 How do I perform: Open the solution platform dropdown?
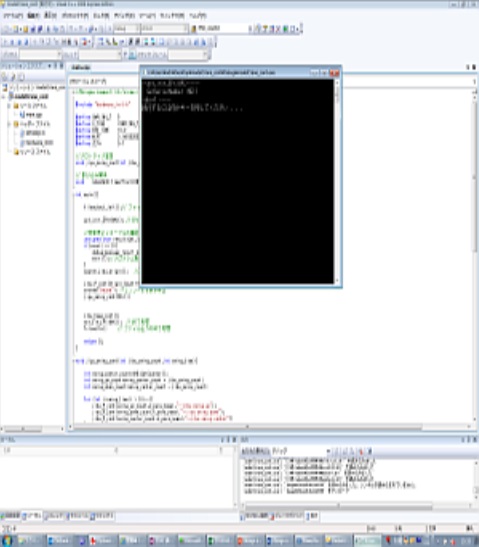click(x=164, y=29)
